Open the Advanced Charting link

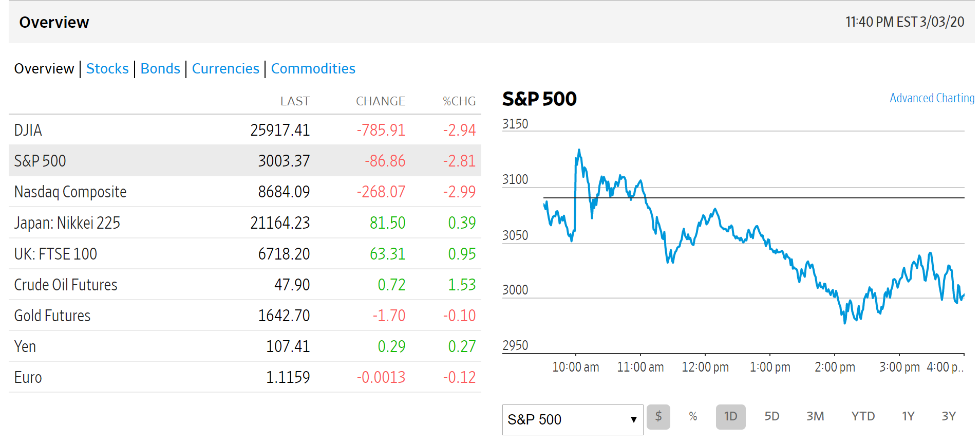[x=931, y=98]
